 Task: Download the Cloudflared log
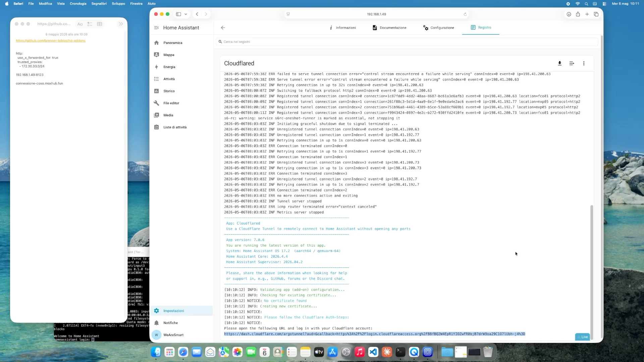tap(559, 63)
